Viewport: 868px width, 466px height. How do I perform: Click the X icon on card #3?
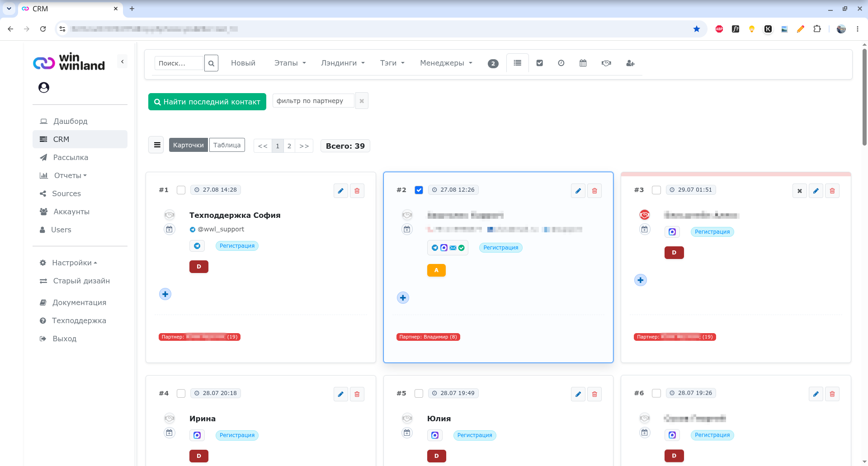click(800, 191)
